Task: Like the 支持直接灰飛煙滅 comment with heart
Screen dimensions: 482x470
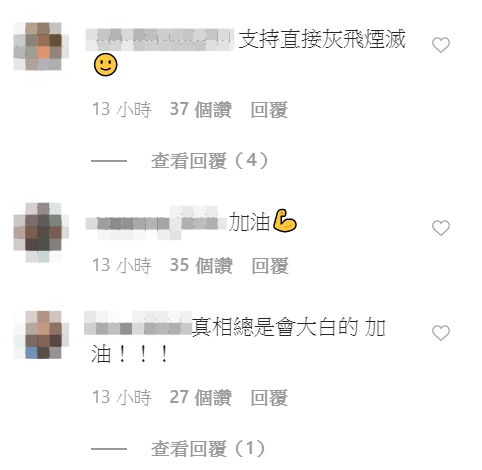Action: (441, 45)
